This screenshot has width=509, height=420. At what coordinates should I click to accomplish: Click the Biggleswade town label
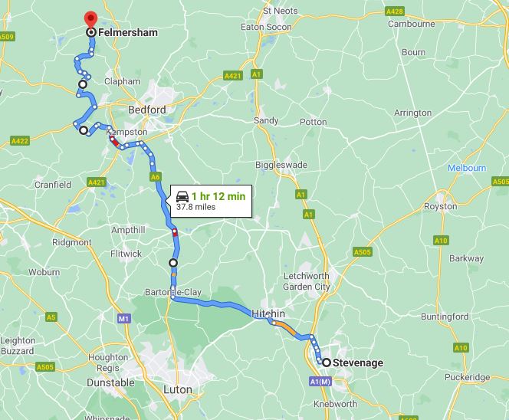[x=281, y=165]
